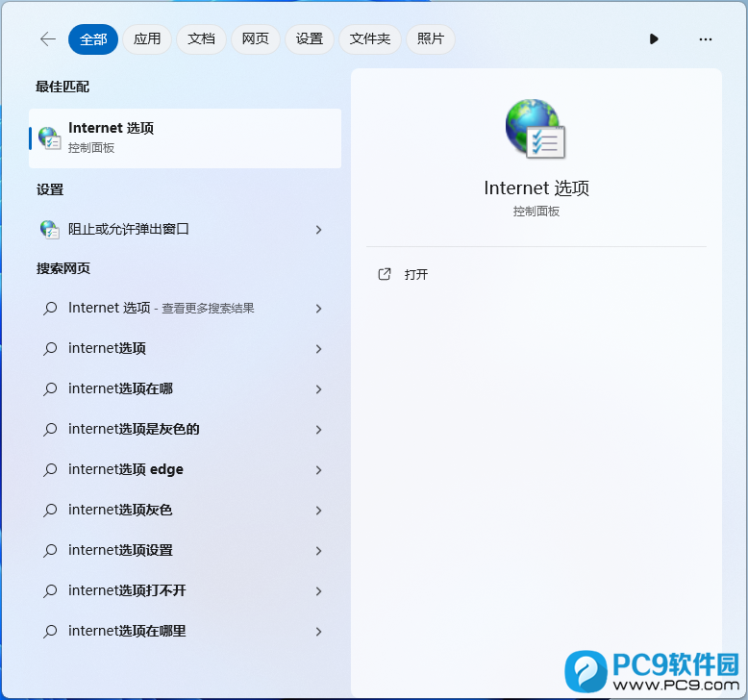748x700 pixels.
Task: Click magnifier icon beside 'internet选项在哪里'
Action: [x=50, y=632]
